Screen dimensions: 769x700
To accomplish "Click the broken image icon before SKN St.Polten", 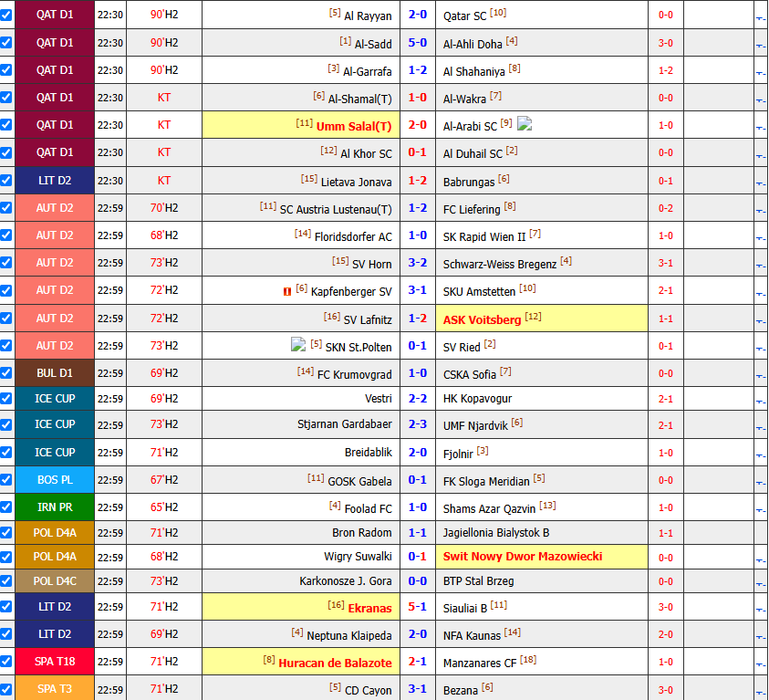I will [x=298, y=344].
